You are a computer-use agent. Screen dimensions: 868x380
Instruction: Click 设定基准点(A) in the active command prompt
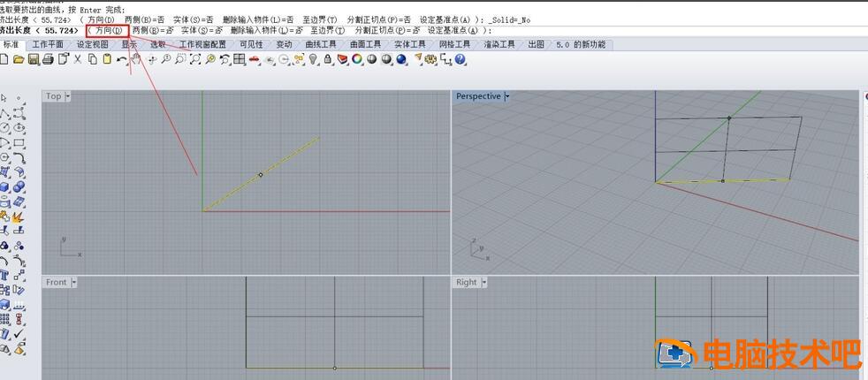click(454, 30)
